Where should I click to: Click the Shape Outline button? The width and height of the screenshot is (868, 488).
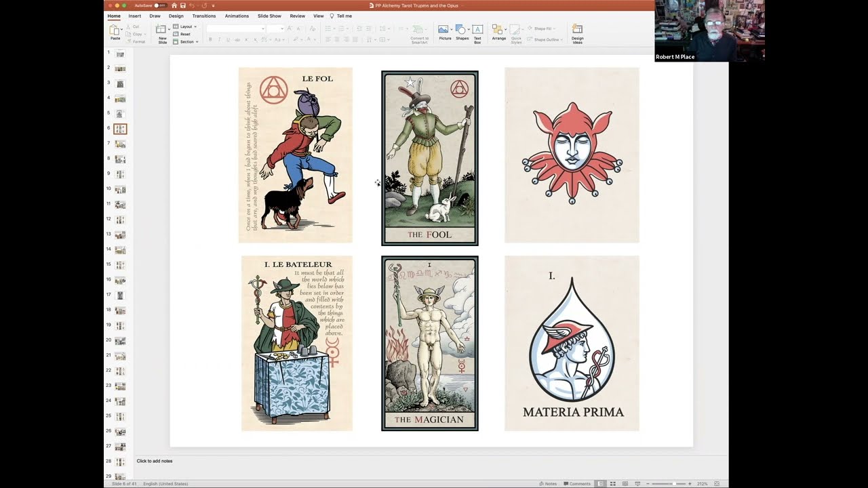click(545, 39)
